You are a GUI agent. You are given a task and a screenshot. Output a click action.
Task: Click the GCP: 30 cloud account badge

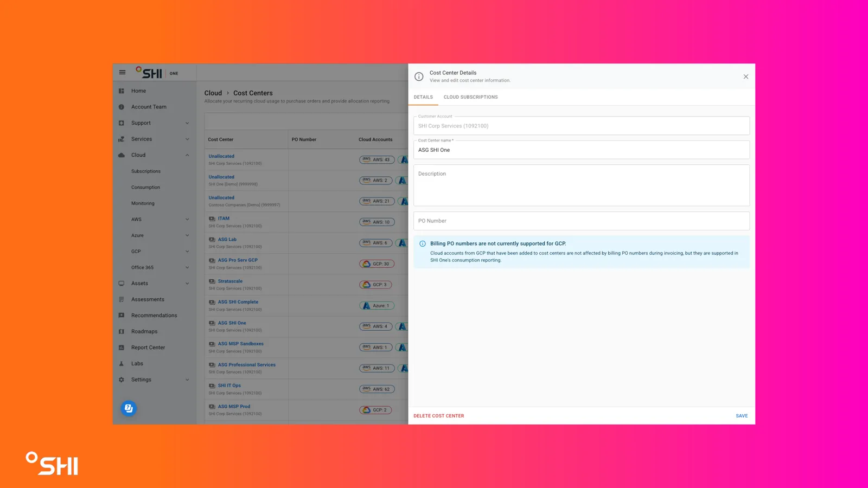(x=376, y=264)
